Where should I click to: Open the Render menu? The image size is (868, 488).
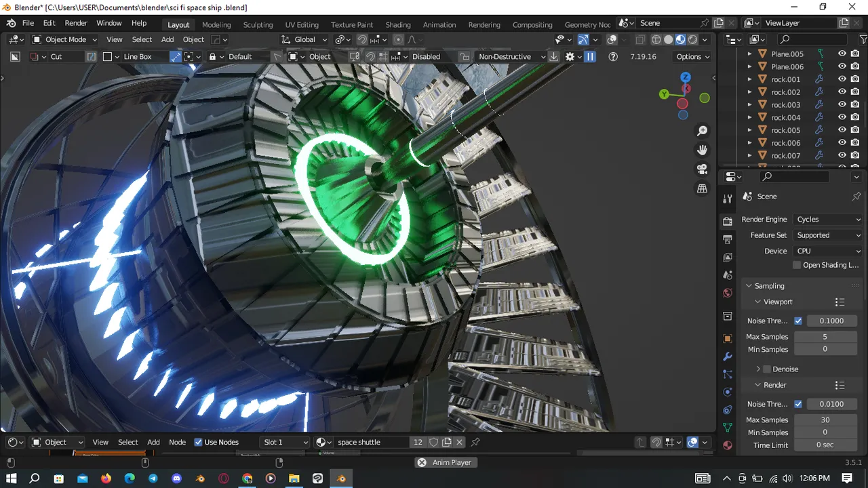click(76, 23)
